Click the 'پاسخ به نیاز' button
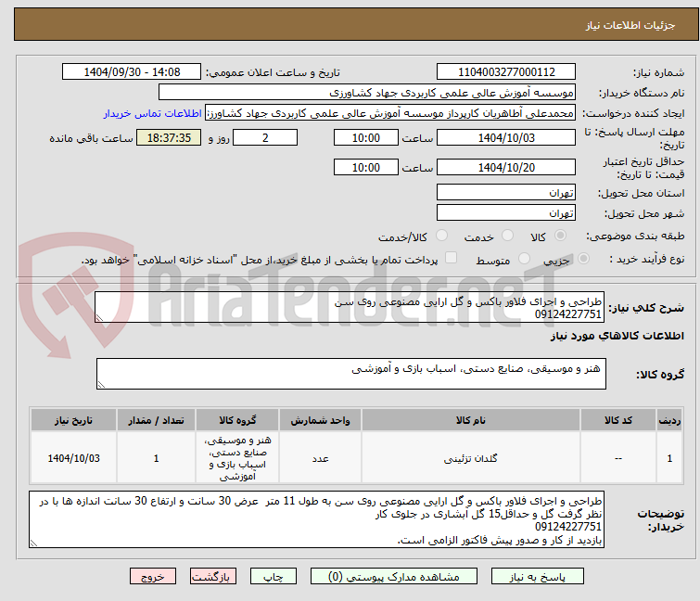The height and width of the screenshot is (601, 700). pyautogui.click(x=537, y=577)
